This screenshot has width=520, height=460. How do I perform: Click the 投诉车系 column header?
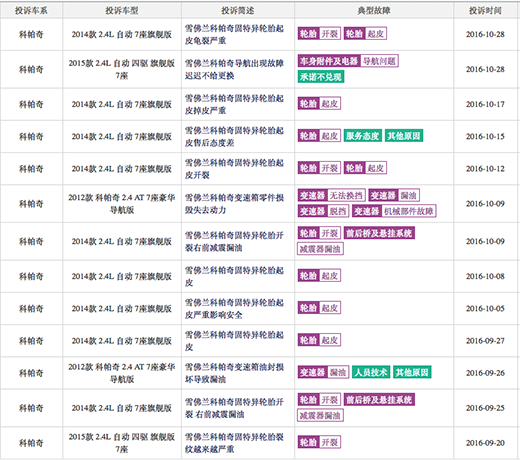[31, 11]
